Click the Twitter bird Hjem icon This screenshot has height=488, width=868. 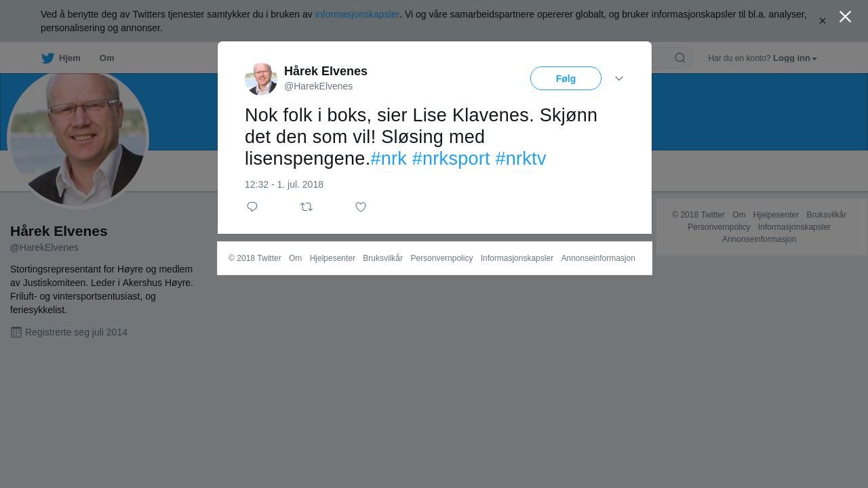[x=47, y=58]
